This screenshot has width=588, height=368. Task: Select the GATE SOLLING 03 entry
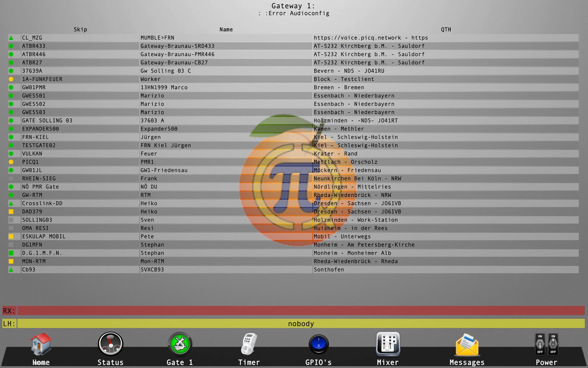80,120
